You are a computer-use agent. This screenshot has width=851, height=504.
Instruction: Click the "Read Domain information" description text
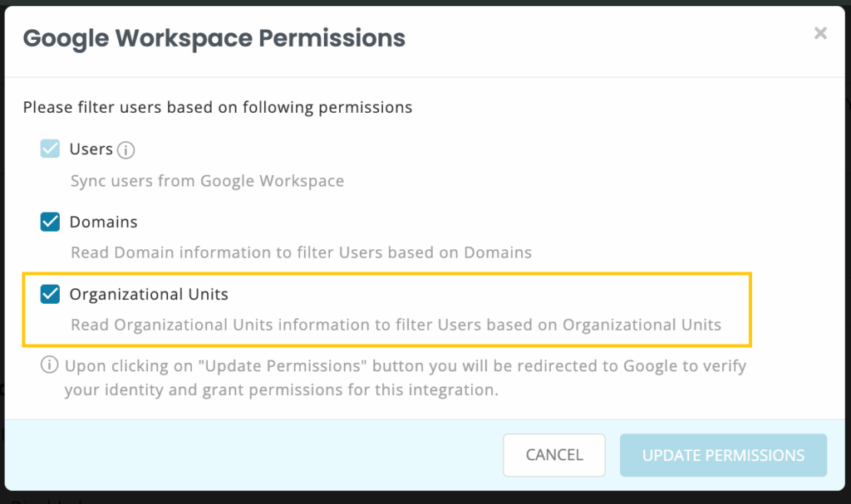coord(301,252)
